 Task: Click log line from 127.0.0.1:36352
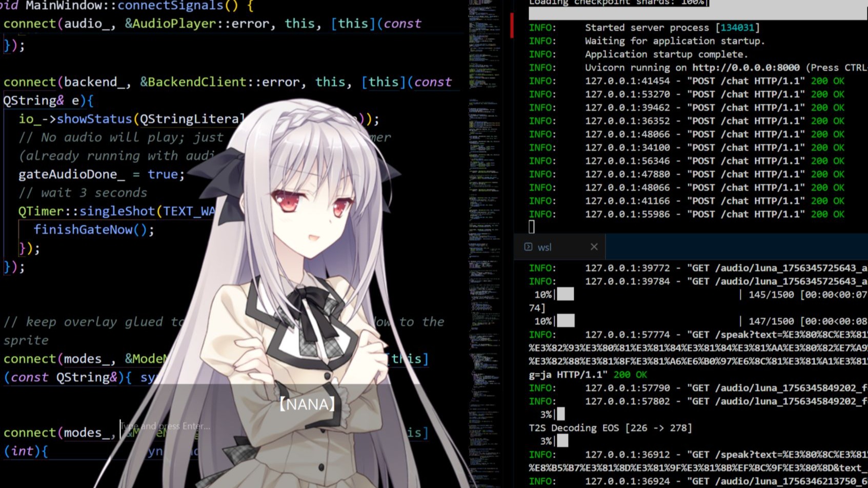pyautogui.click(x=687, y=121)
